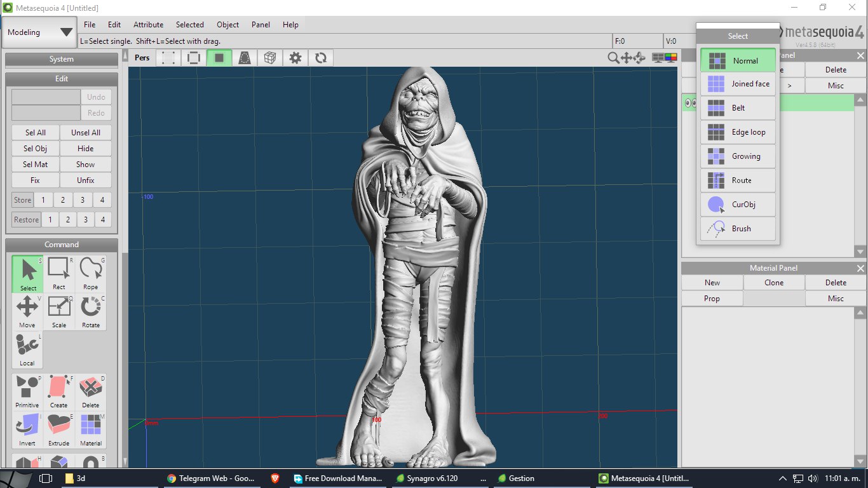Activate the Rotate command
This screenshot has height=488, width=868.
[91, 312]
